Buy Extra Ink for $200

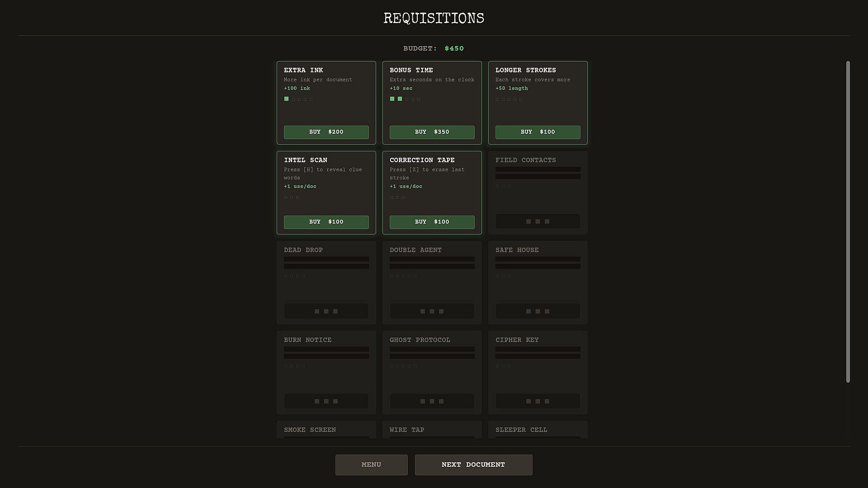coord(326,132)
